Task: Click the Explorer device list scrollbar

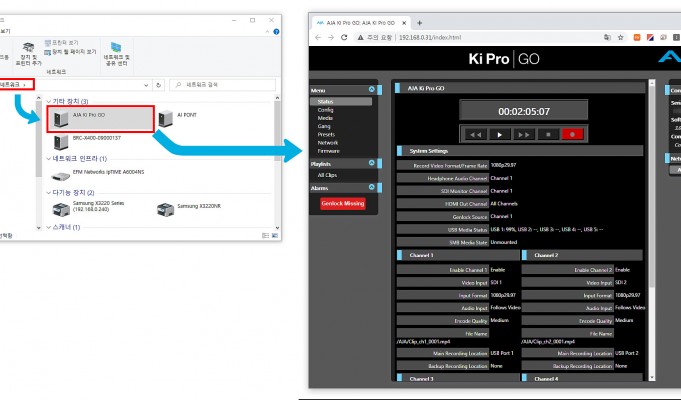Action: point(277,130)
